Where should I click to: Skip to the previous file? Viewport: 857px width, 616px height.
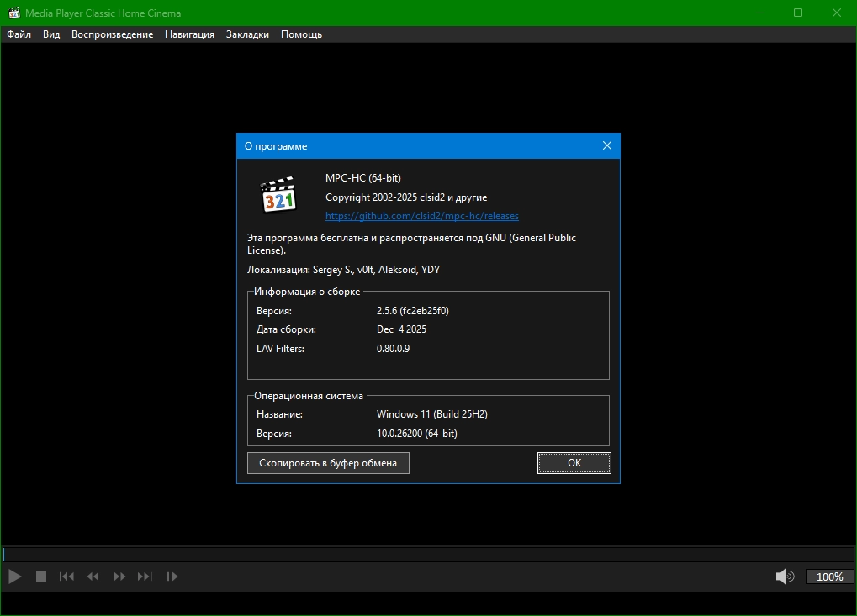[x=66, y=577]
